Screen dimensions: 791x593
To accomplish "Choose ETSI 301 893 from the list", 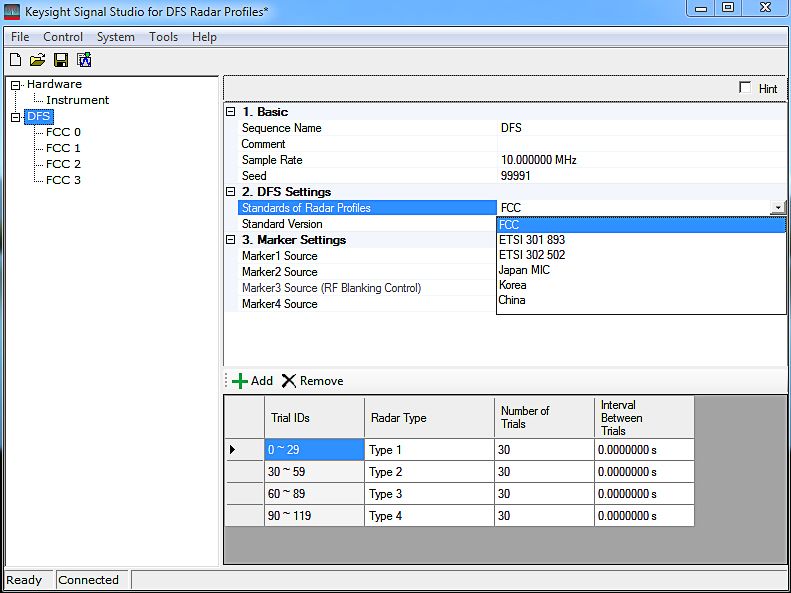I will tap(641, 240).
